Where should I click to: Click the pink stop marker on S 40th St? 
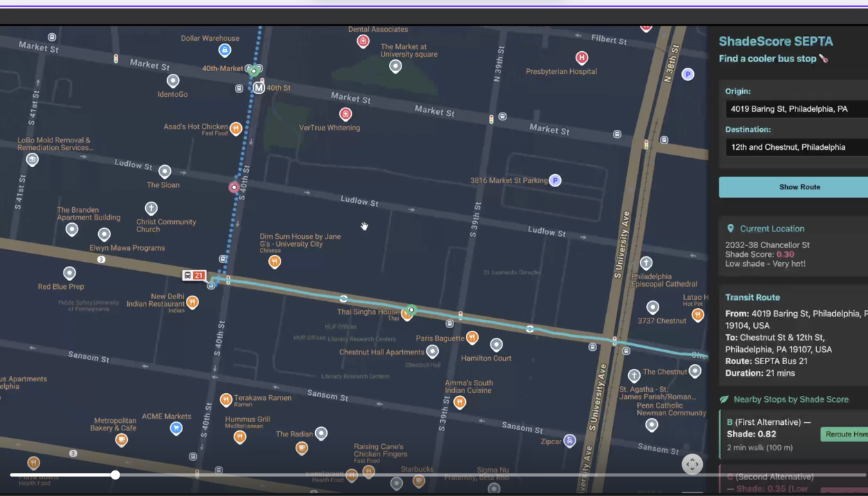(234, 187)
